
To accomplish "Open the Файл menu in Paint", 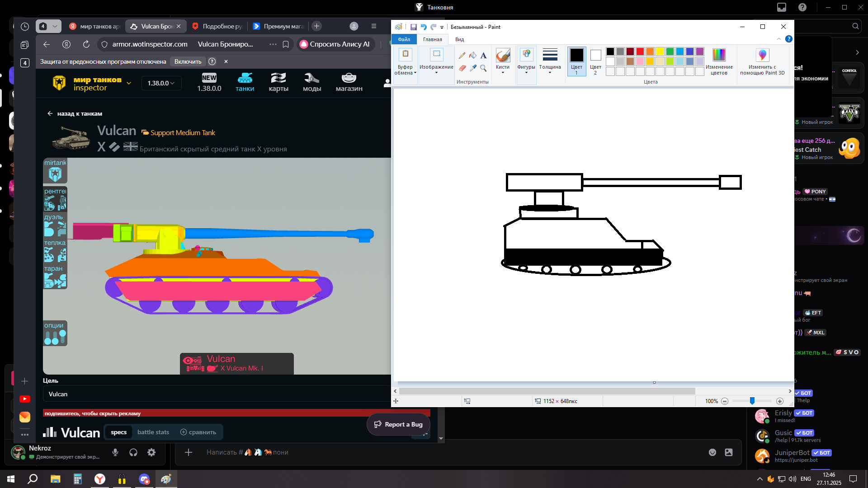I will [x=404, y=39].
